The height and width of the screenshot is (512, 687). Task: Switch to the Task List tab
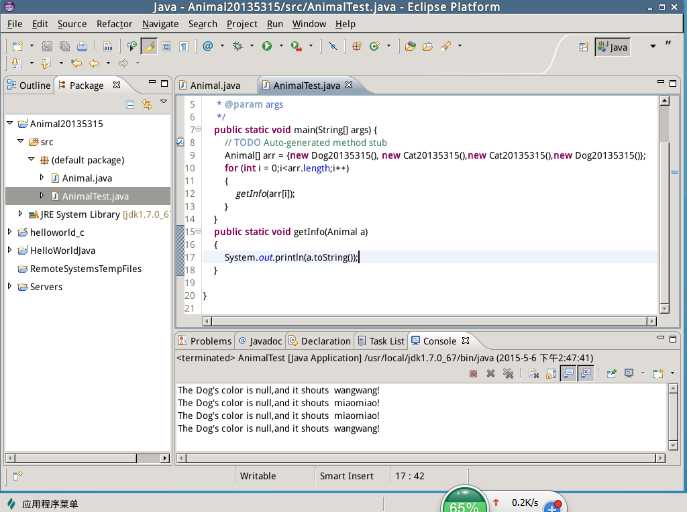[381, 341]
